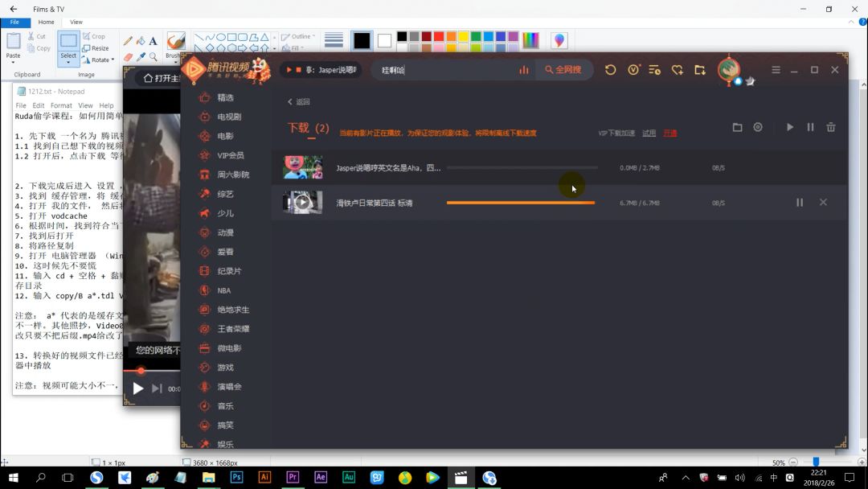
Task: Click the now-playing Jasper说唱 indicator
Action: 321,70
